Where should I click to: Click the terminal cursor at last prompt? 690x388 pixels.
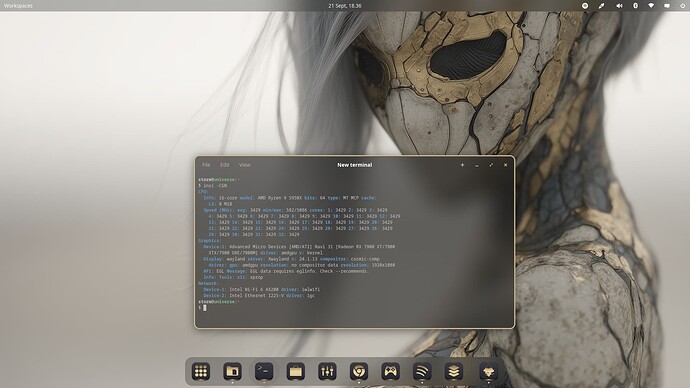(x=205, y=307)
